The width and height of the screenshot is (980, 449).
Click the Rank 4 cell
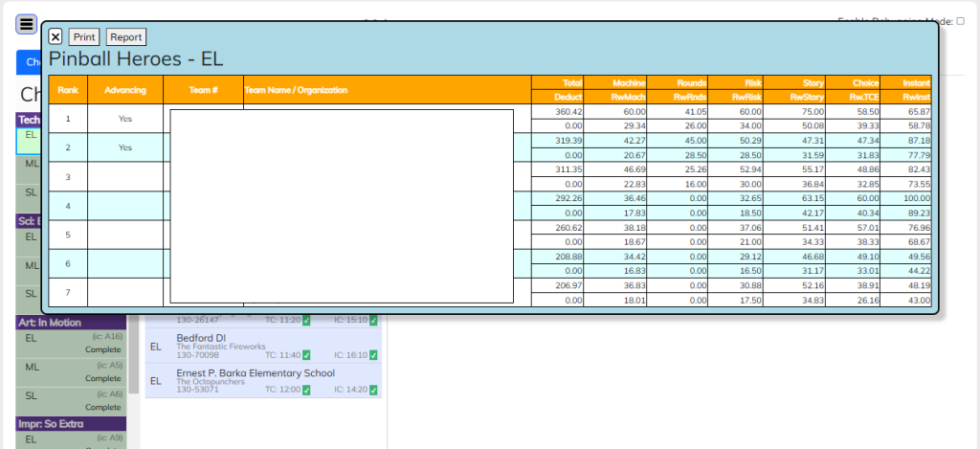68,205
